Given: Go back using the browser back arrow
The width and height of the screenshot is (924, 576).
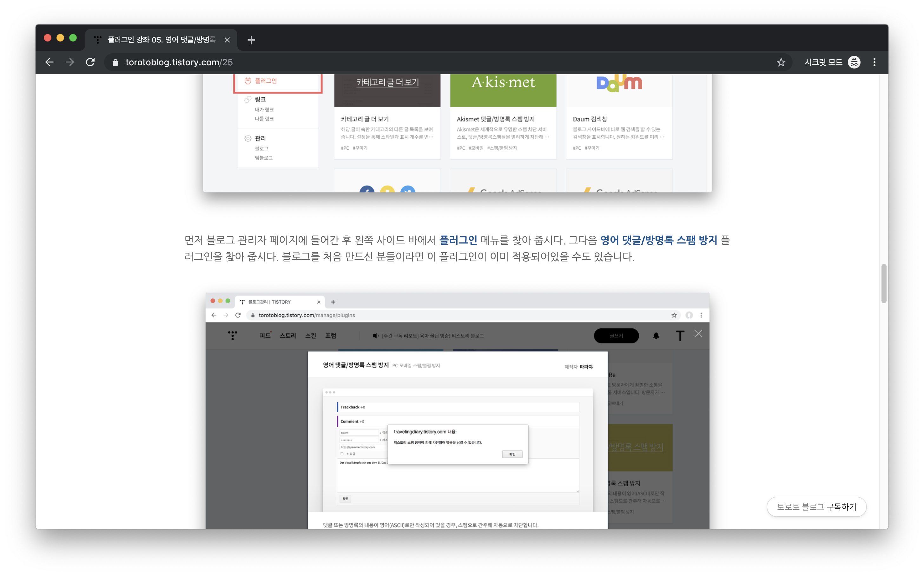Looking at the screenshot, I should 49,62.
